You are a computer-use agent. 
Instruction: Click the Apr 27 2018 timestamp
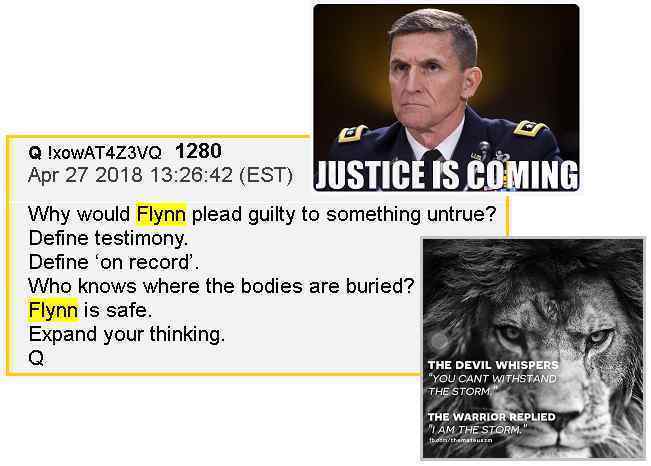pyautogui.click(x=160, y=175)
